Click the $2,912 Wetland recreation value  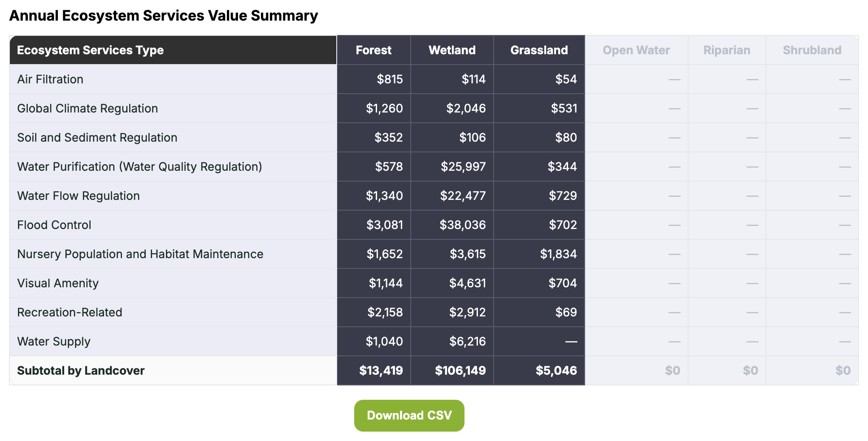coord(468,312)
